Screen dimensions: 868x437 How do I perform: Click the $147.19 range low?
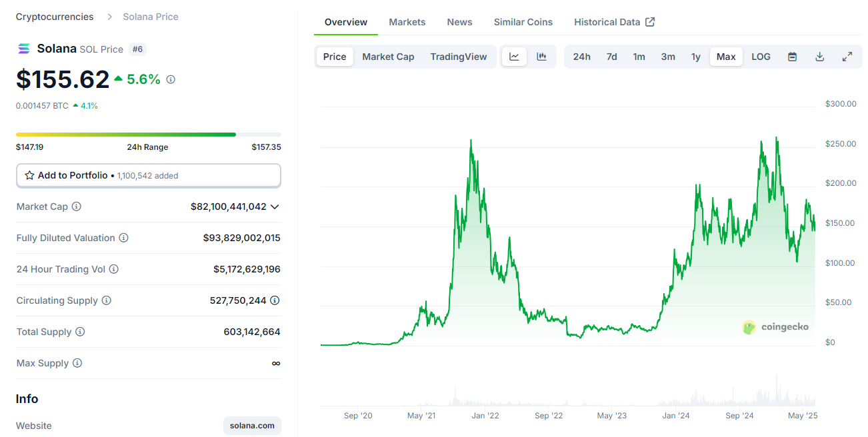pos(29,147)
